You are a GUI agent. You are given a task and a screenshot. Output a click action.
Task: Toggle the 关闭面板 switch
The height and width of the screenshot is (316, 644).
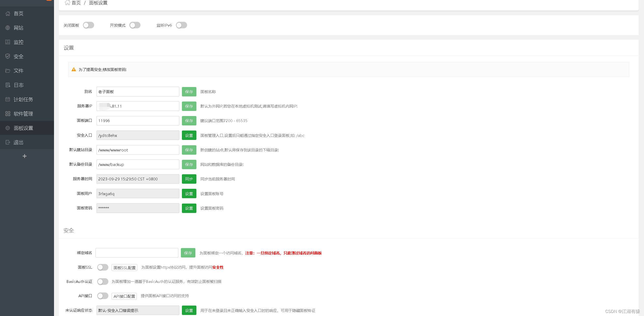[x=88, y=25]
